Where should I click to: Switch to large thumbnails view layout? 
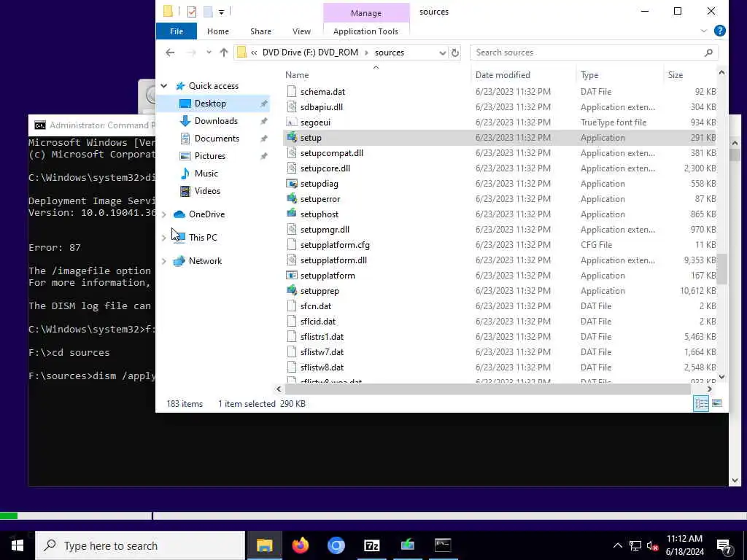(x=716, y=403)
